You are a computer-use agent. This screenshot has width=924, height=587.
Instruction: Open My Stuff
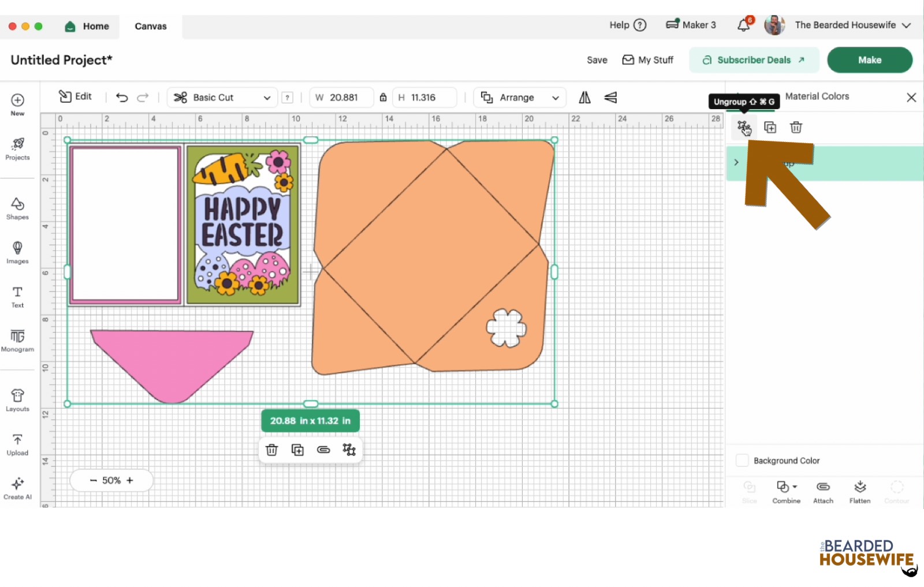click(x=647, y=60)
